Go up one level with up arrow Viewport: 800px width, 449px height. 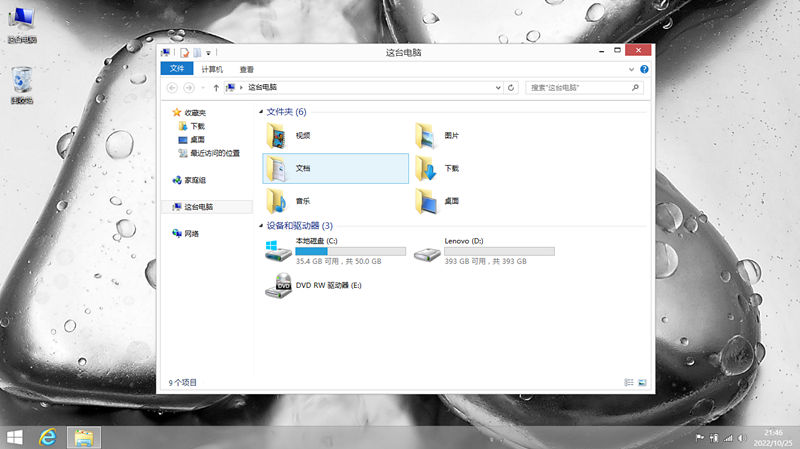point(216,88)
